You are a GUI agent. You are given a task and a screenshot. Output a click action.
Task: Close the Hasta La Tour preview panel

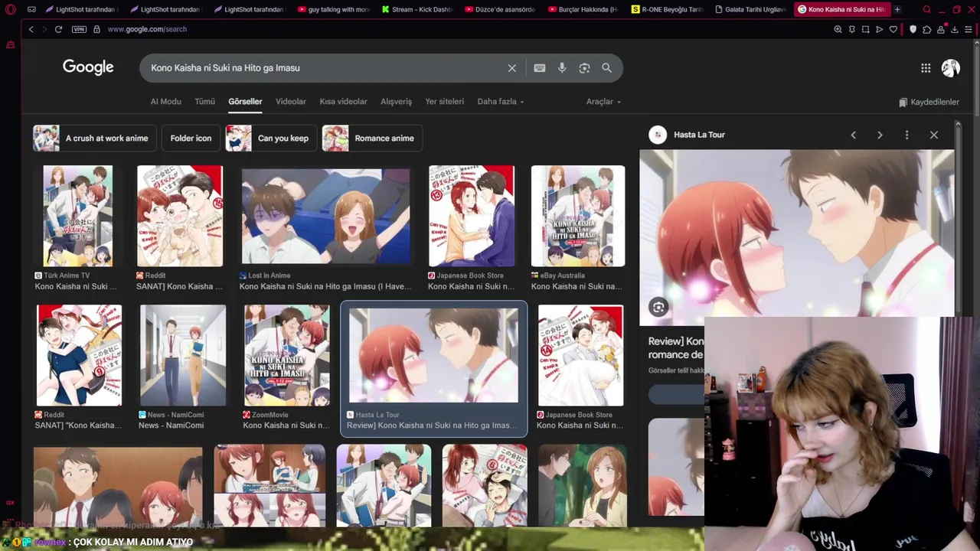tap(934, 135)
